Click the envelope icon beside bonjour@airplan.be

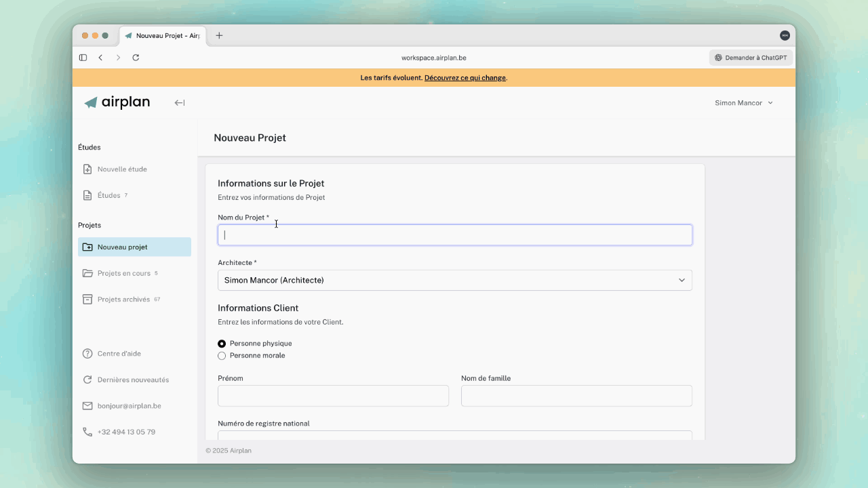tap(87, 406)
